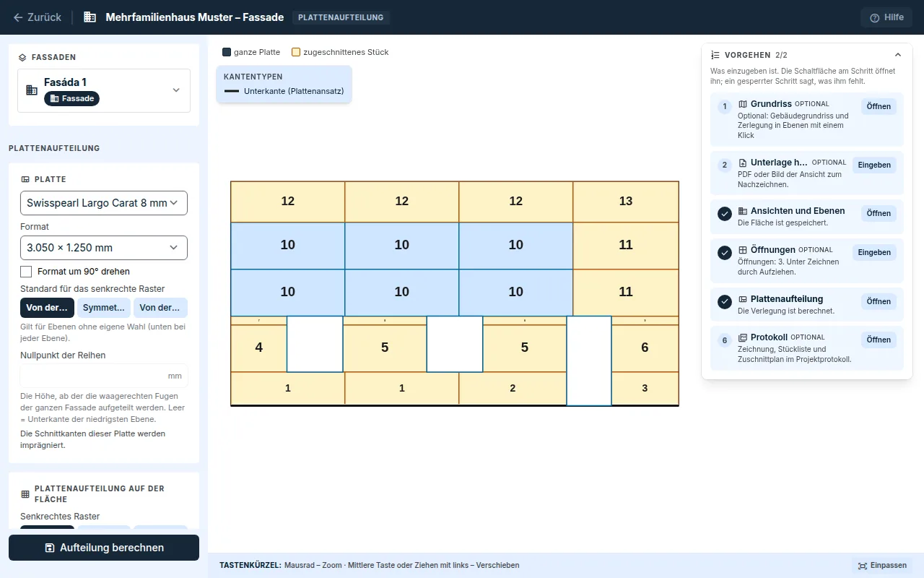Click the checkmark of Öffnungen step
924x578 pixels.
pyautogui.click(x=725, y=253)
